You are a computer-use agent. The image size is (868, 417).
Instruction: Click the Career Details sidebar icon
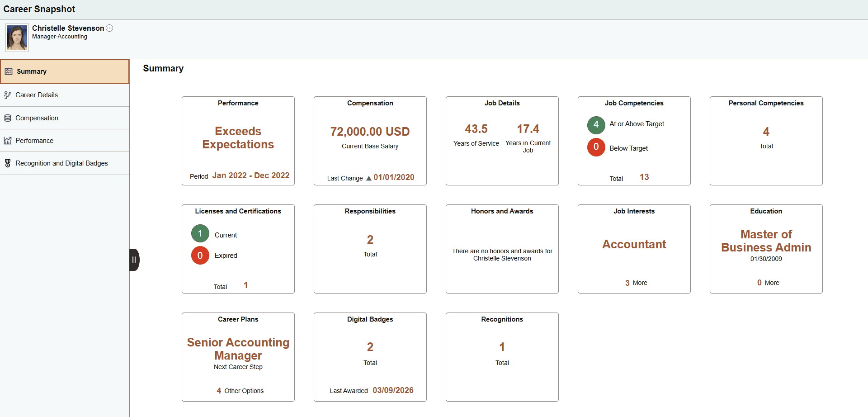[8, 95]
